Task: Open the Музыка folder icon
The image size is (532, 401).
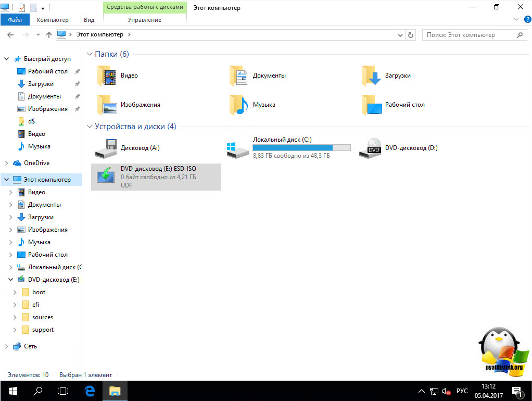Action: [x=239, y=105]
